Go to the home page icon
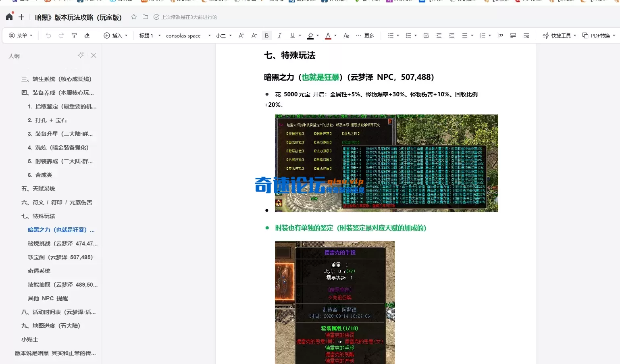620x364 pixels. [x=9, y=17]
